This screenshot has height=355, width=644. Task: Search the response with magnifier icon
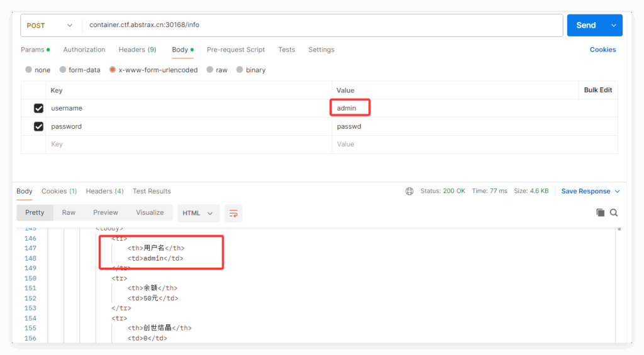pos(614,213)
